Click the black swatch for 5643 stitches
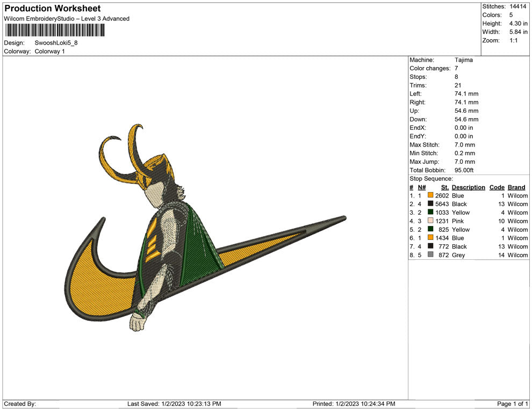The height and width of the screenshot is (409, 532). tap(430, 203)
